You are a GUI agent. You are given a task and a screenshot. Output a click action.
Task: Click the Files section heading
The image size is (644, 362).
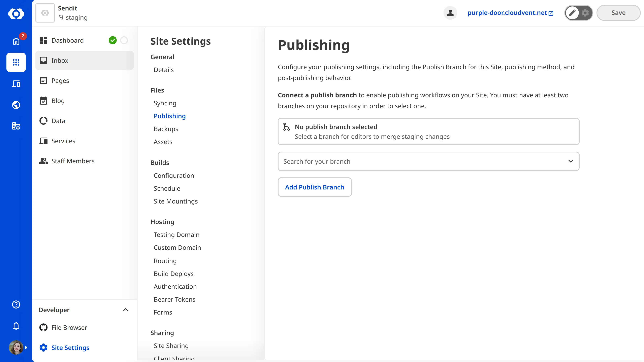click(x=157, y=90)
